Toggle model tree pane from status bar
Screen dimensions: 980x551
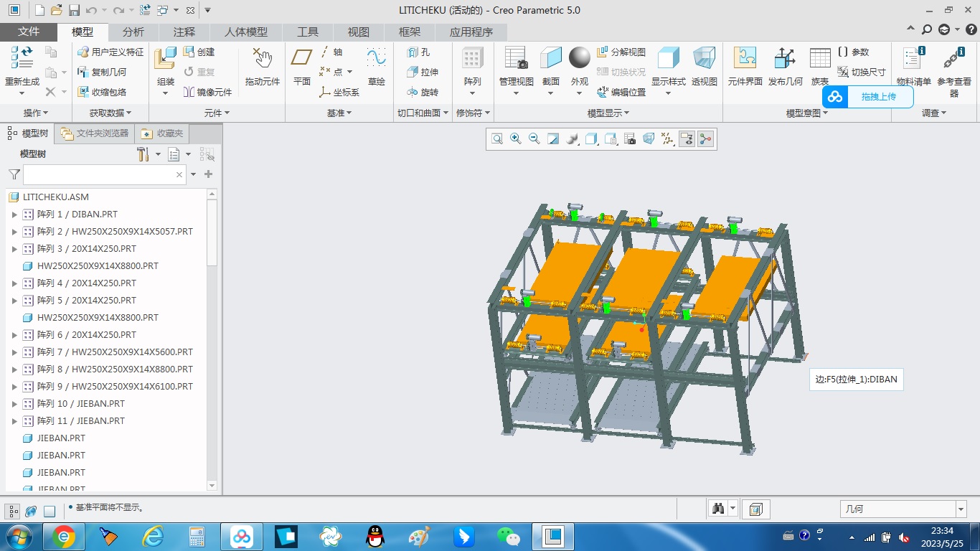pos(13,511)
